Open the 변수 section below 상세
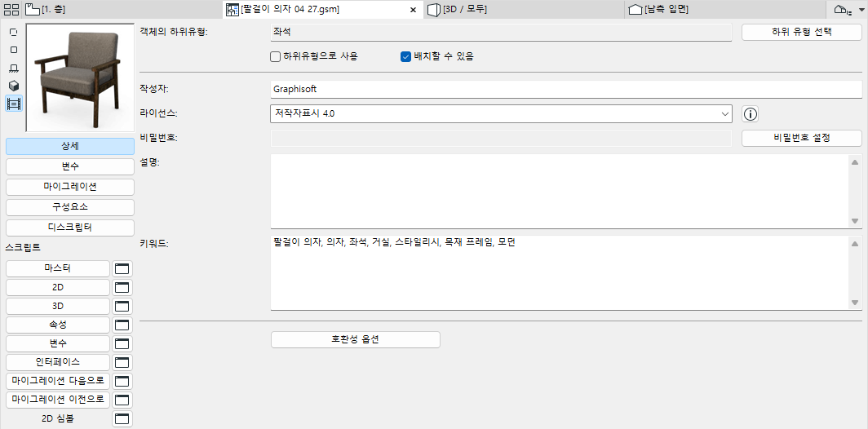 [x=70, y=166]
